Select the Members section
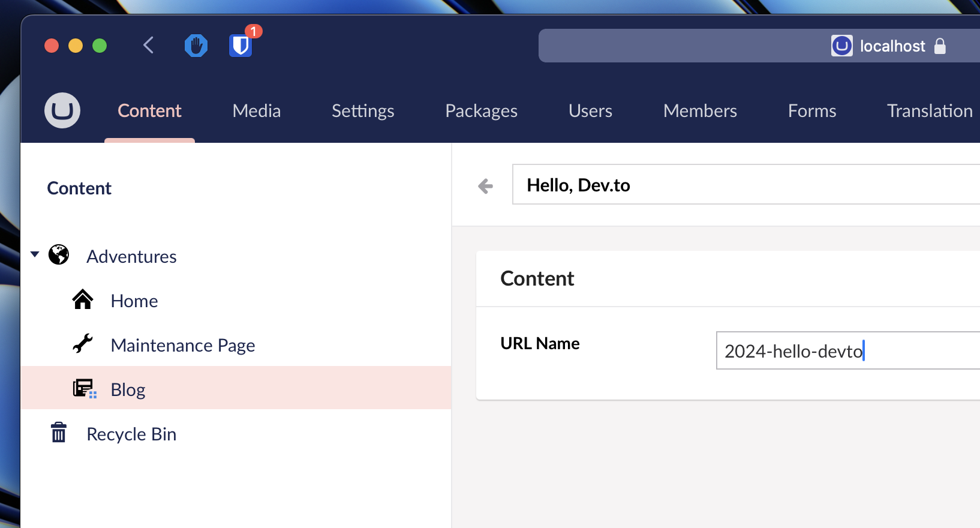The height and width of the screenshot is (528, 980). (x=700, y=111)
